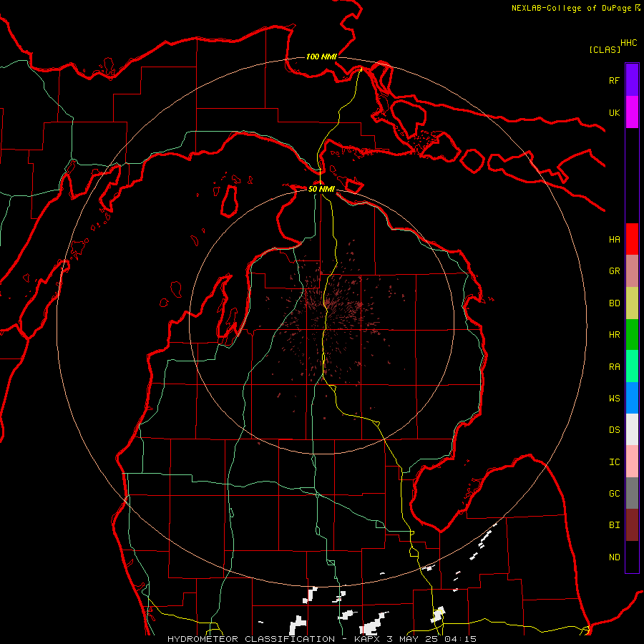The height and width of the screenshot is (644, 644).
Task: Select the BD legend label
Action: click(614, 303)
